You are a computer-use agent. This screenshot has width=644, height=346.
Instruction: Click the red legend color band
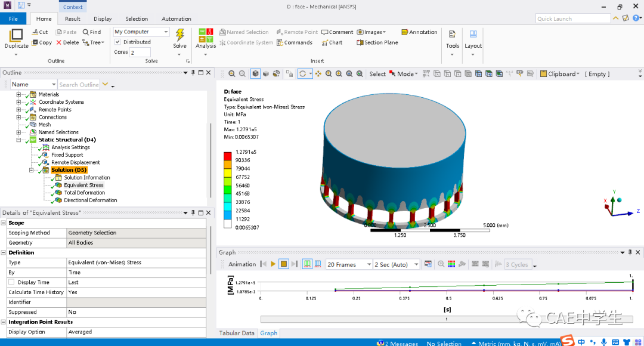click(228, 156)
